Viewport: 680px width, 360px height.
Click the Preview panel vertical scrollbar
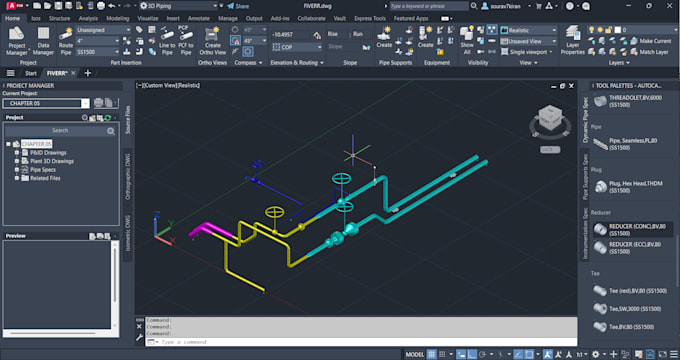[114, 285]
